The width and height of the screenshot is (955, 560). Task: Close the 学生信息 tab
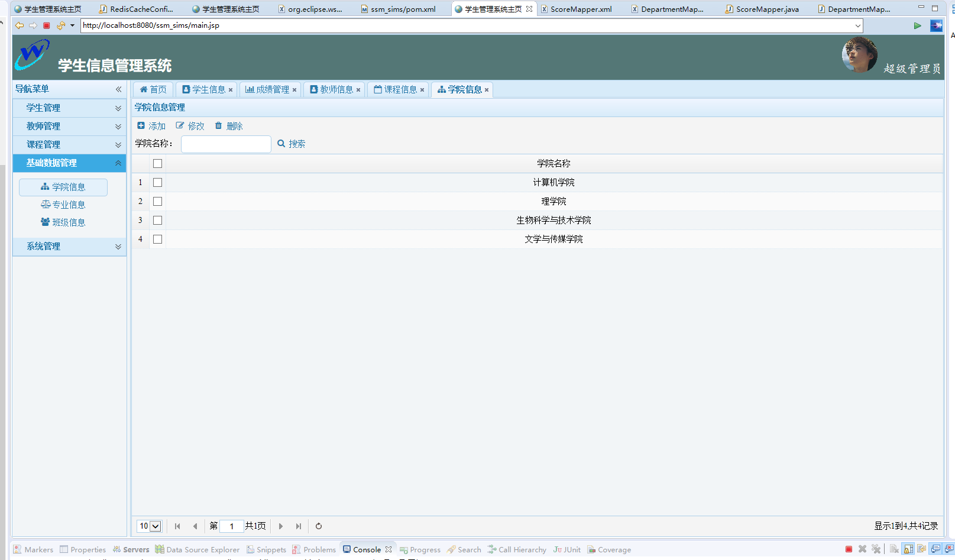(x=231, y=90)
